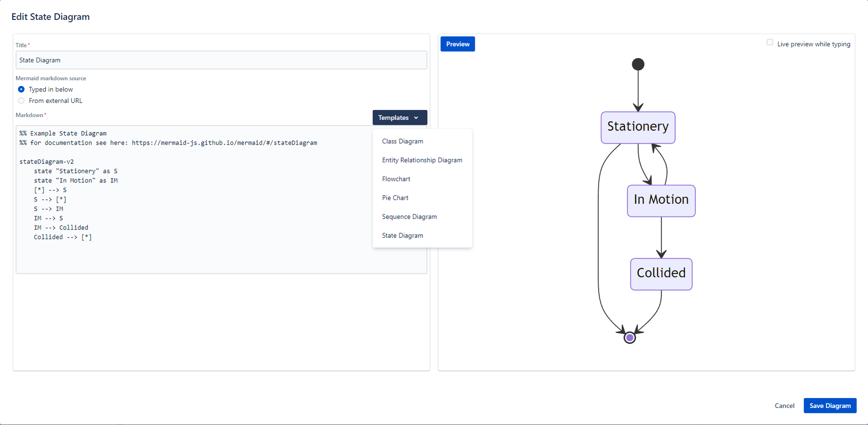Choose State Diagram template

point(403,236)
